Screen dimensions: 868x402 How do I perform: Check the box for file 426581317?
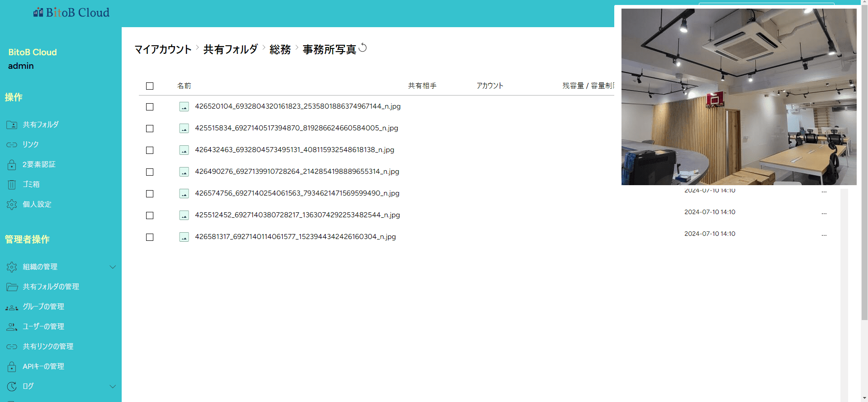[150, 237]
